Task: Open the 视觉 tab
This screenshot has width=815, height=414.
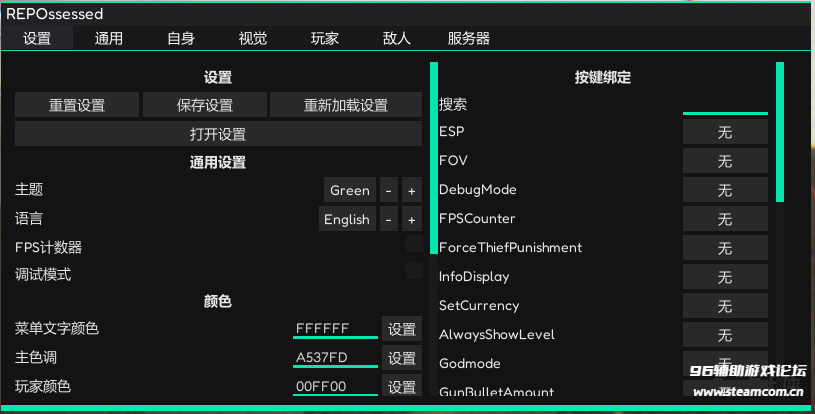Action: pyautogui.click(x=253, y=39)
